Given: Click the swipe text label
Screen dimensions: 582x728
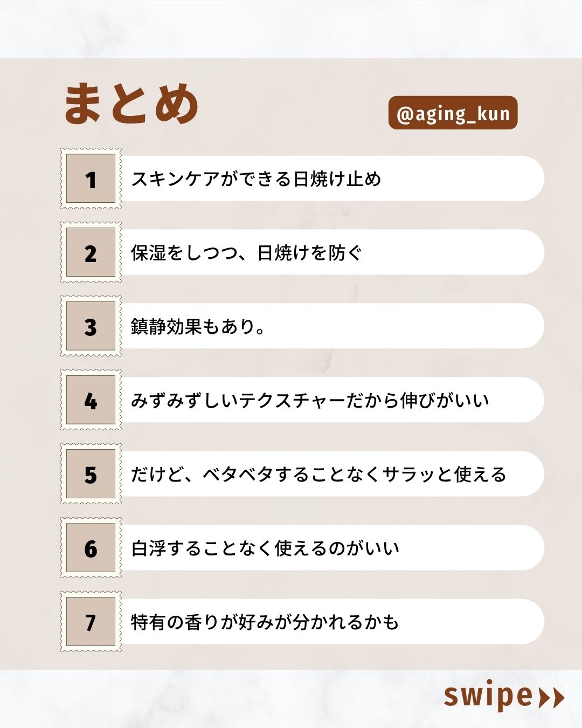Looking at the screenshot, I should click(x=488, y=696).
